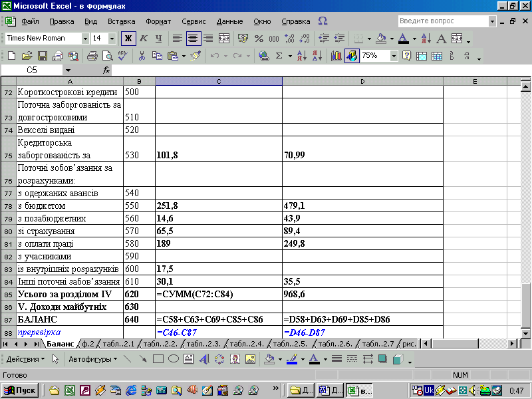Viewport: 532px width, 399px height.
Task: Expand the font name dropdown
Action: click(85, 39)
